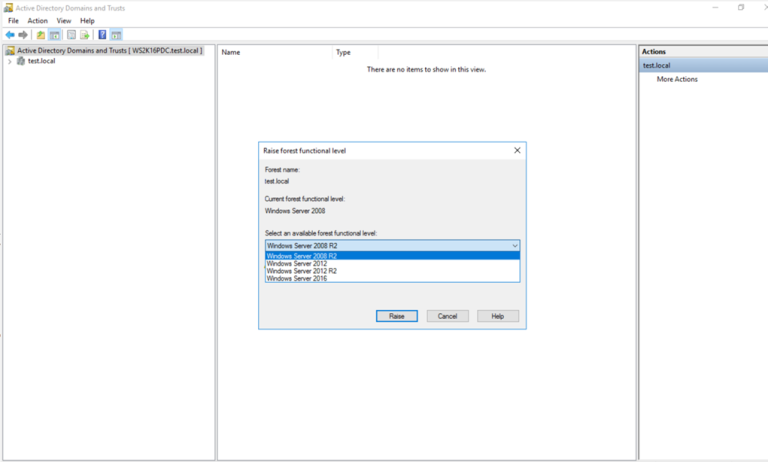Select the Active Directory Domains and Trusts root node

tap(108, 50)
